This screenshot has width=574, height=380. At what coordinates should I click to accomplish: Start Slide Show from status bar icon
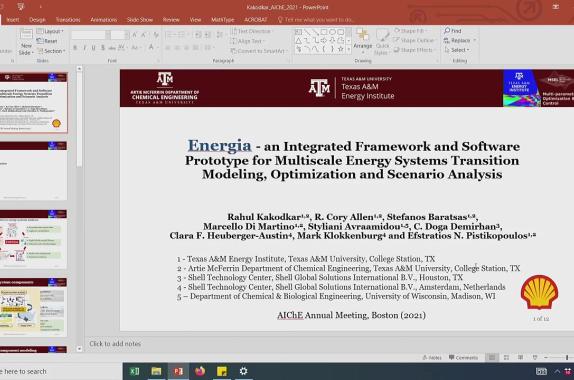coord(534,357)
